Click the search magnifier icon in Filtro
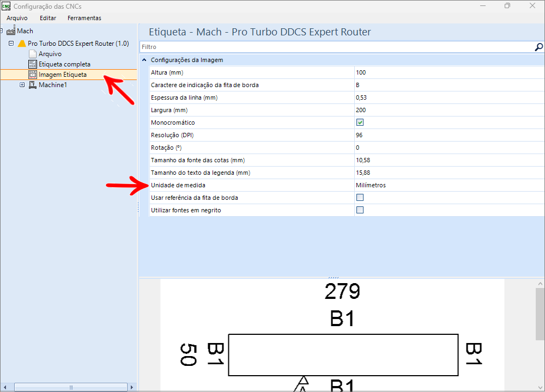 pos(538,47)
